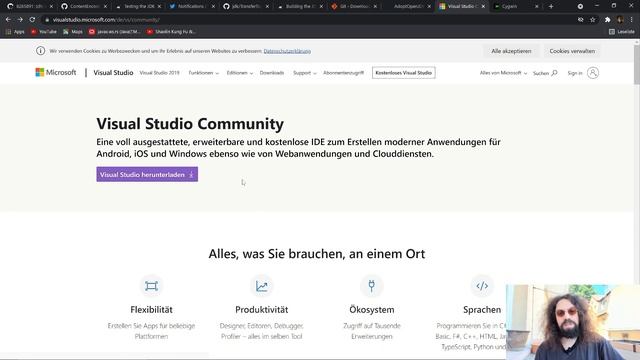Switch to the Git Downloads tab
640x360 pixels.
click(353, 7)
